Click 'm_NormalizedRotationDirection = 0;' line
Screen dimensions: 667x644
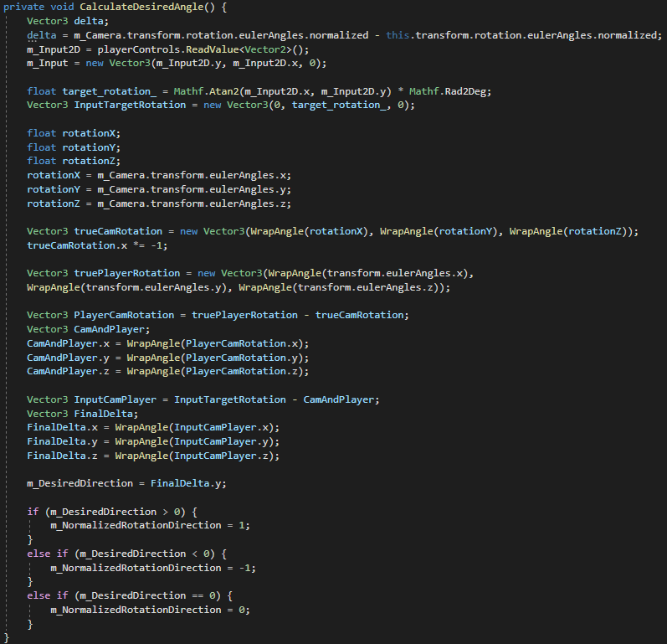150,611
